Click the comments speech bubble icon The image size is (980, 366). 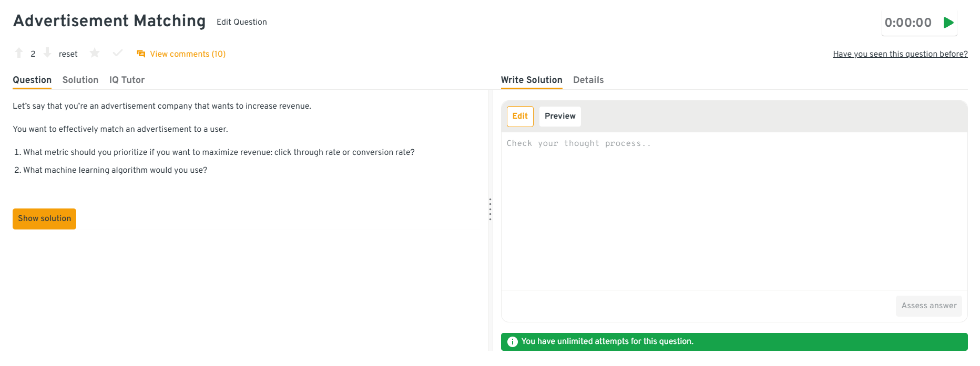coord(141,54)
